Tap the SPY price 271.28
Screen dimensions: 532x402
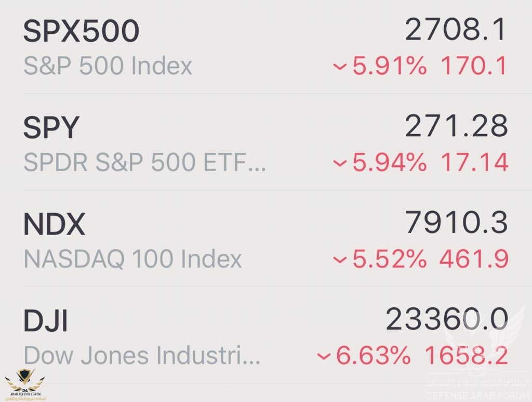click(456, 127)
